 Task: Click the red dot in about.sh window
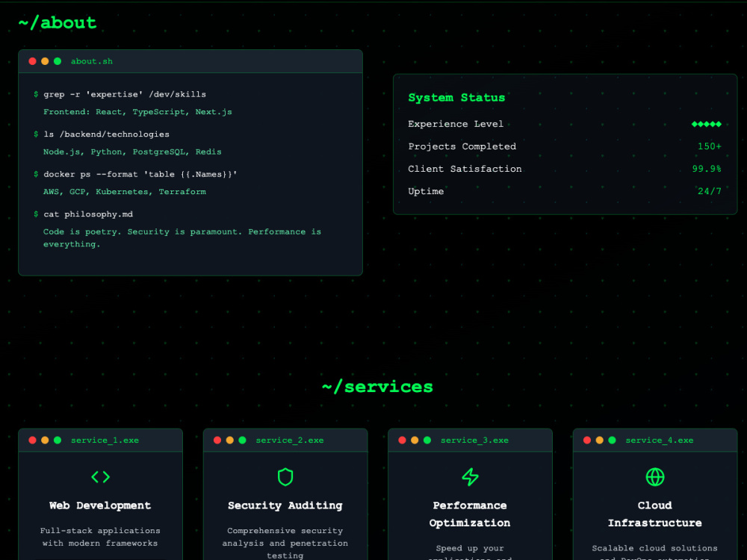click(x=32, y=61)
